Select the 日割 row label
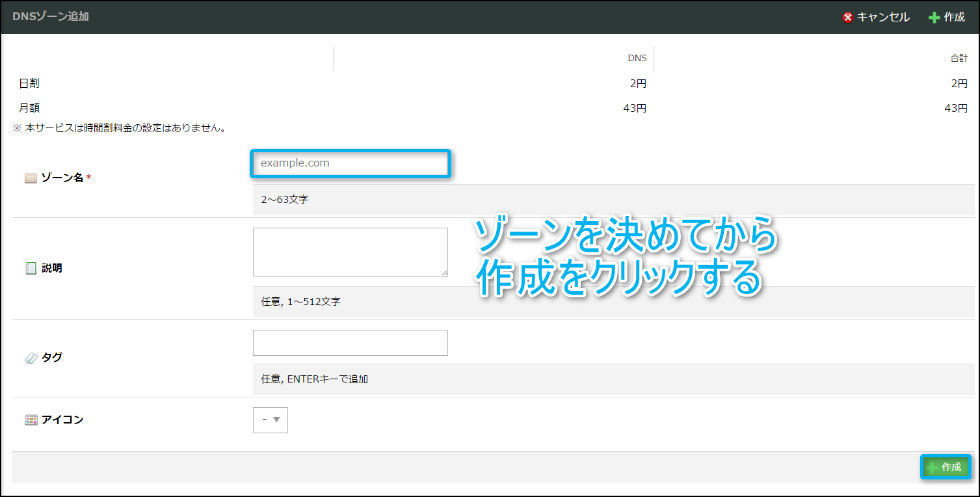This screenshot has height=497, width=980. pyautogui.click(x=29, y=83)
